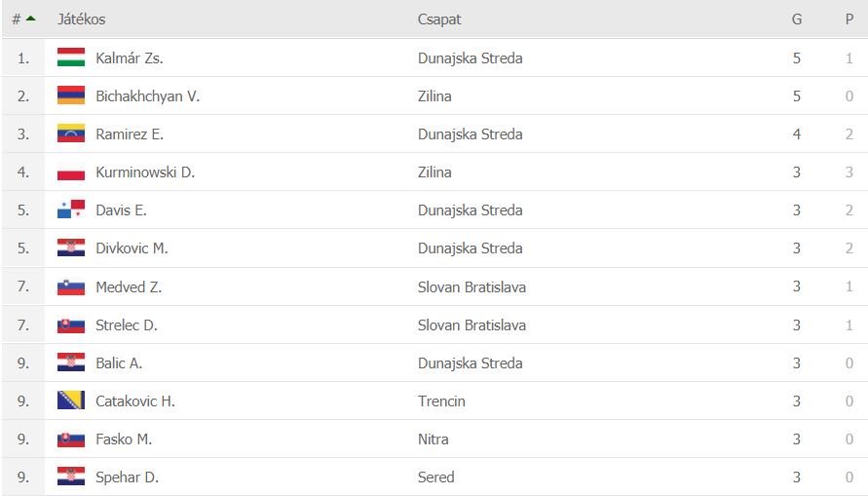This screenshot has width=868, height=496.
Task: Click the Slovenia flag next to Medved Z.
Action: tap(71, 286)
